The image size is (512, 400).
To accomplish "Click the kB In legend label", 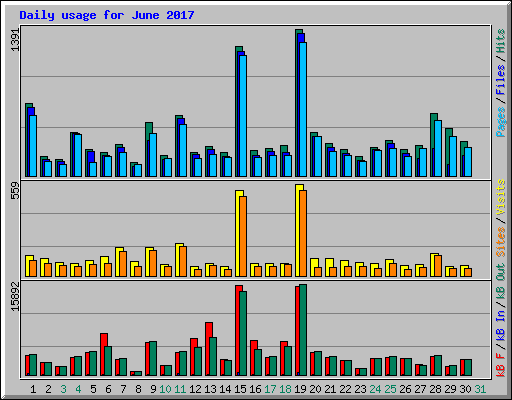I will pos(500,324).
